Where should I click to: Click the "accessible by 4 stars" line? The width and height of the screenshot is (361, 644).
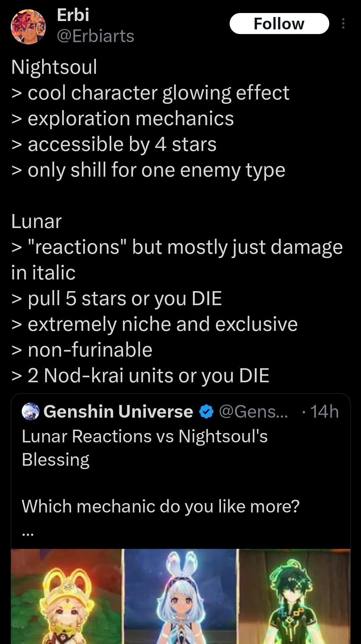pyautogui.click(x=122, y=144)
